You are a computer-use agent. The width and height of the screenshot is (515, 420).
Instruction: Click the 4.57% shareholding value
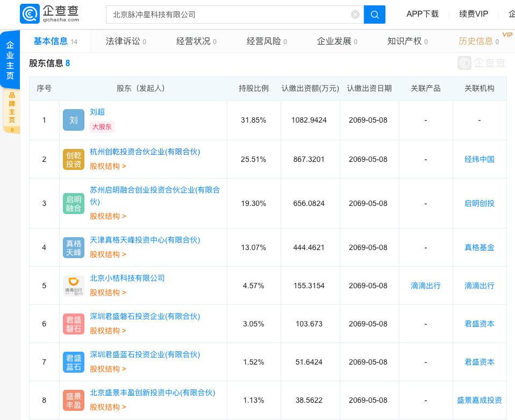pos(253,286)
